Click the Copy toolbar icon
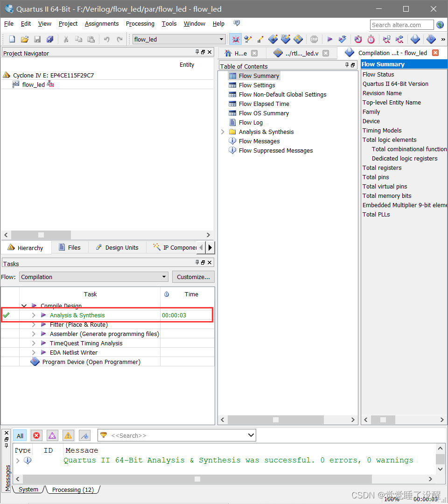 point(78,39)
